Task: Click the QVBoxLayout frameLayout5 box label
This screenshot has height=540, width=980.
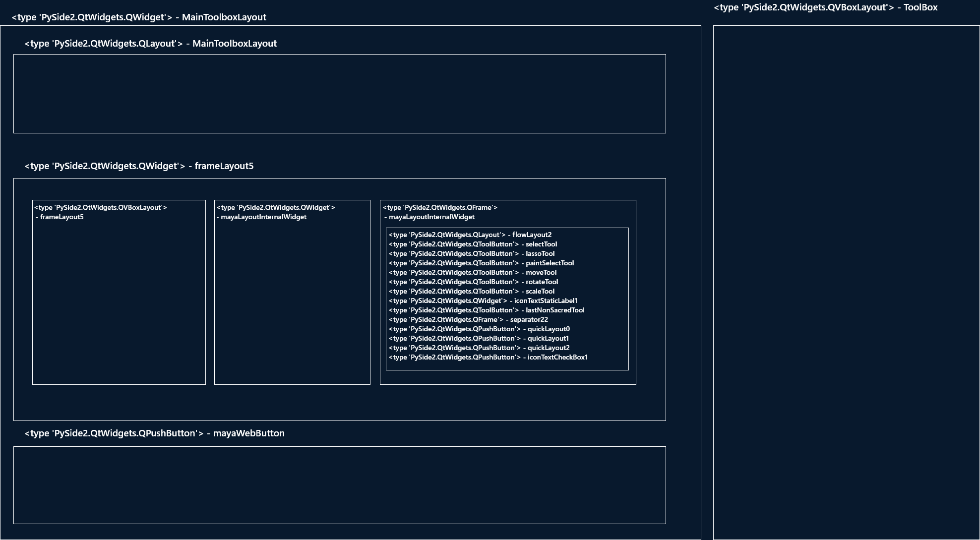Action: tap(101, 212)
